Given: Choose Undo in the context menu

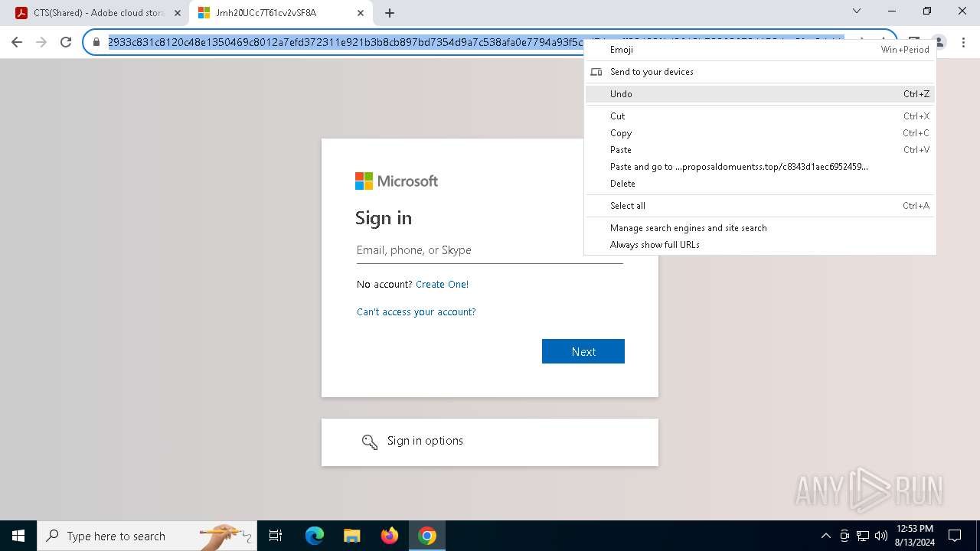Looking at the screenshot, I should coord(759,94).
